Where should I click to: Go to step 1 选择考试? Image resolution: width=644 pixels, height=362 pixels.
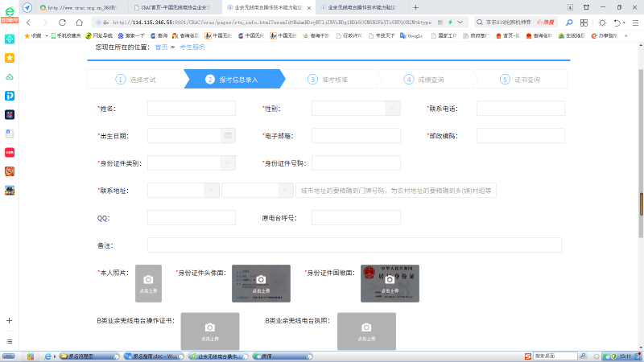click(x=135, y=80)
